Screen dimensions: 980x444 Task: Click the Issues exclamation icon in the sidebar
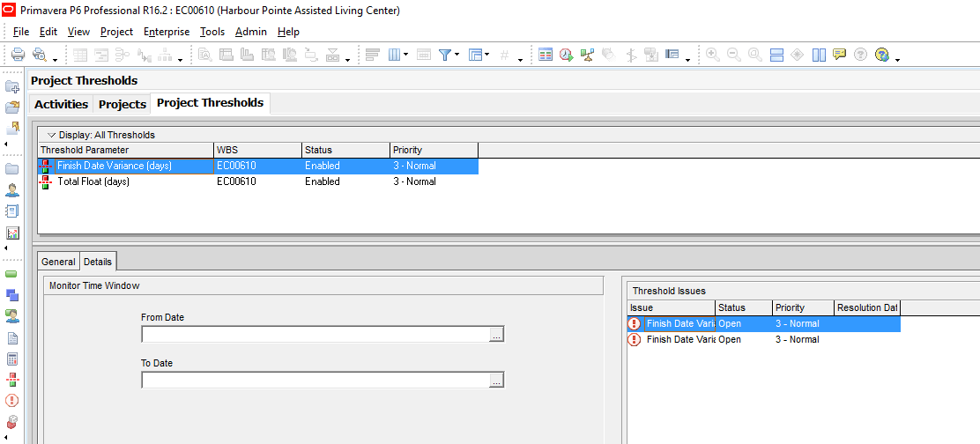point(12,400)
